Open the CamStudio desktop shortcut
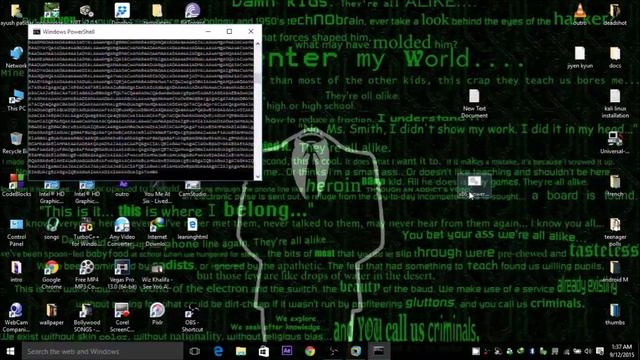640x360 pixels. coord(192,189)
